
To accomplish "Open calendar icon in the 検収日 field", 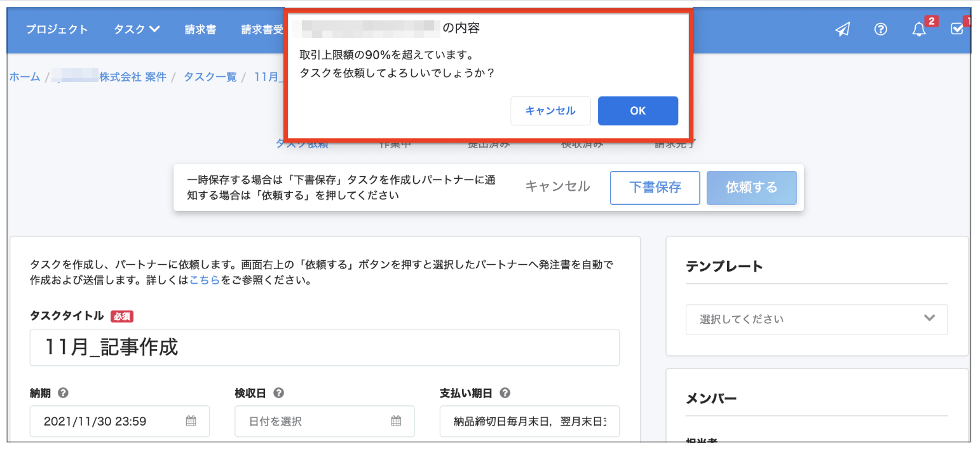I will pyautogui.click(x=396, y=421).
